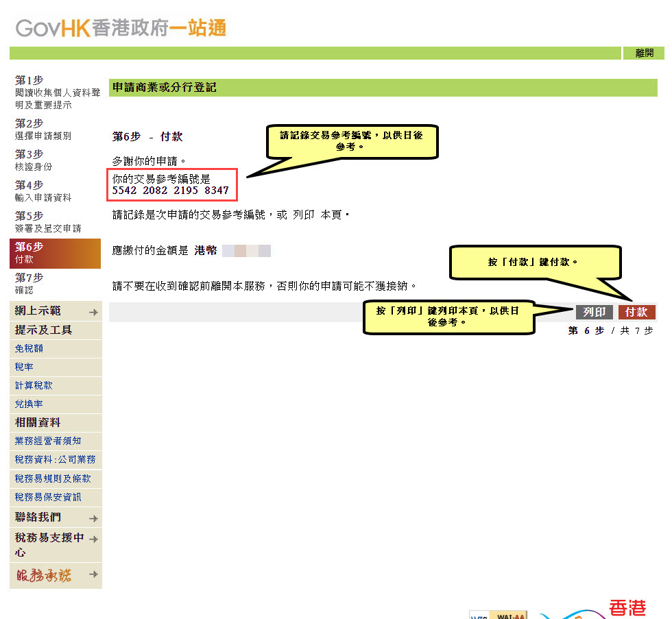Click the 離開 exit button

click(x=644, y=53)
